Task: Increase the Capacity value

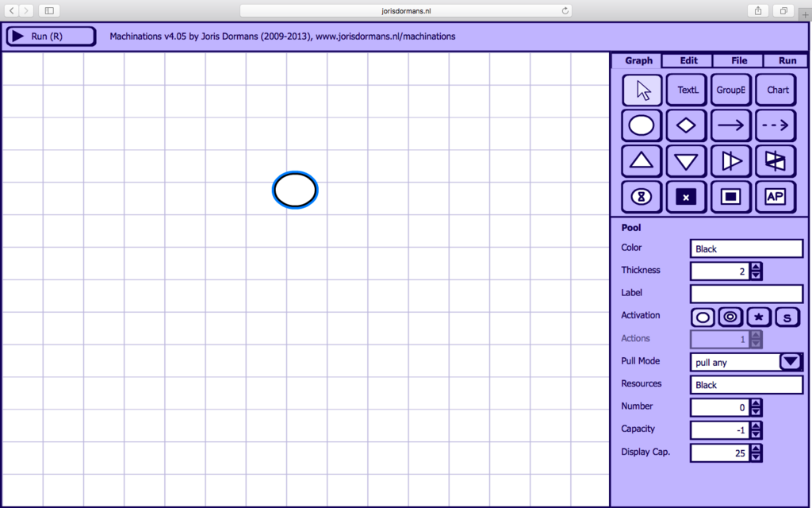Action: pos(756,426)
